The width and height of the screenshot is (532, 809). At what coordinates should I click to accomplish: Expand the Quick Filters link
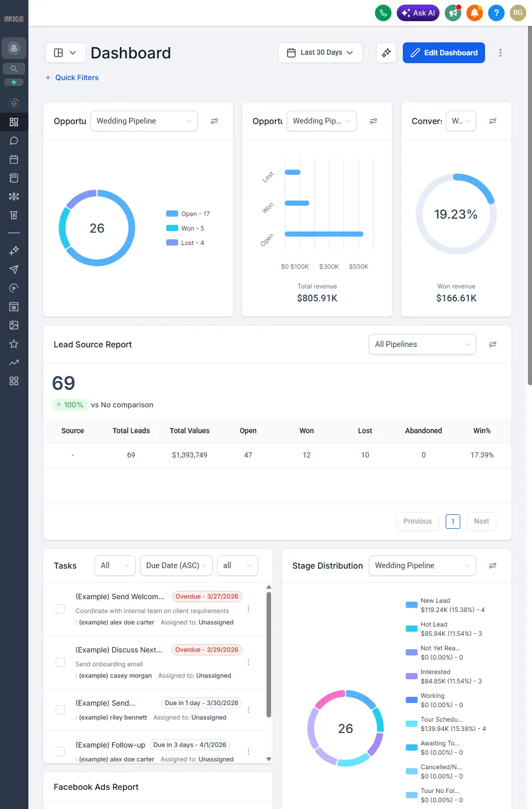tap(72, 78)
